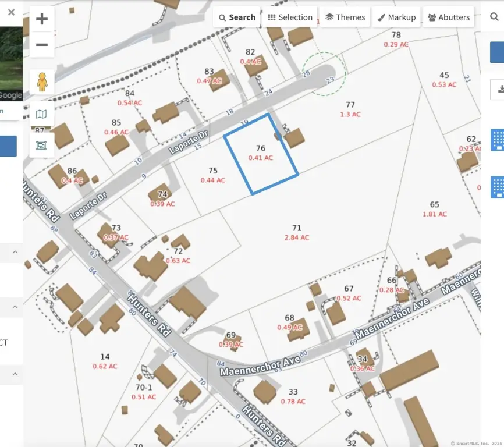Image resolution: width=504 pixels, height=447 pixels.
Task: Zoom out with the minus button
Action: tap(42, 45)
